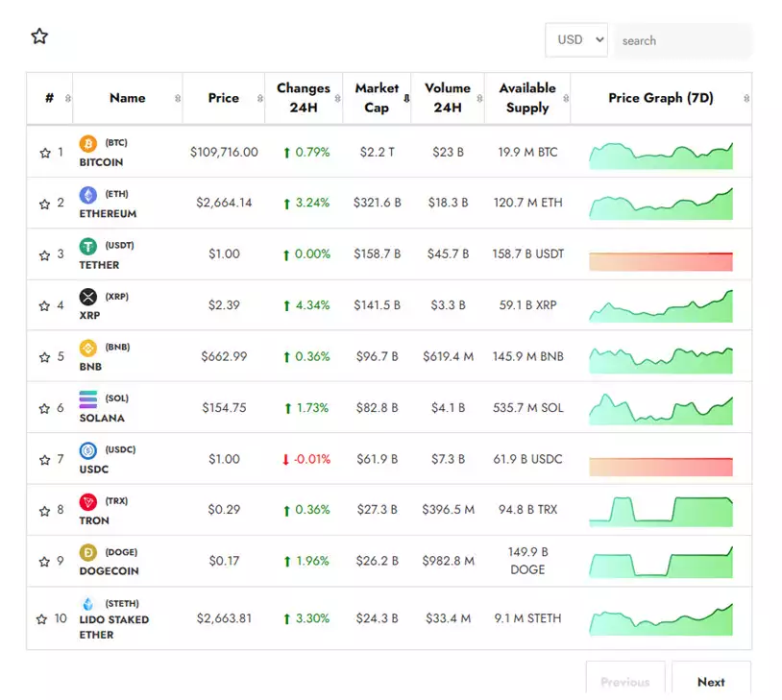Click the USDC coin logo

[x=88, y=450]
